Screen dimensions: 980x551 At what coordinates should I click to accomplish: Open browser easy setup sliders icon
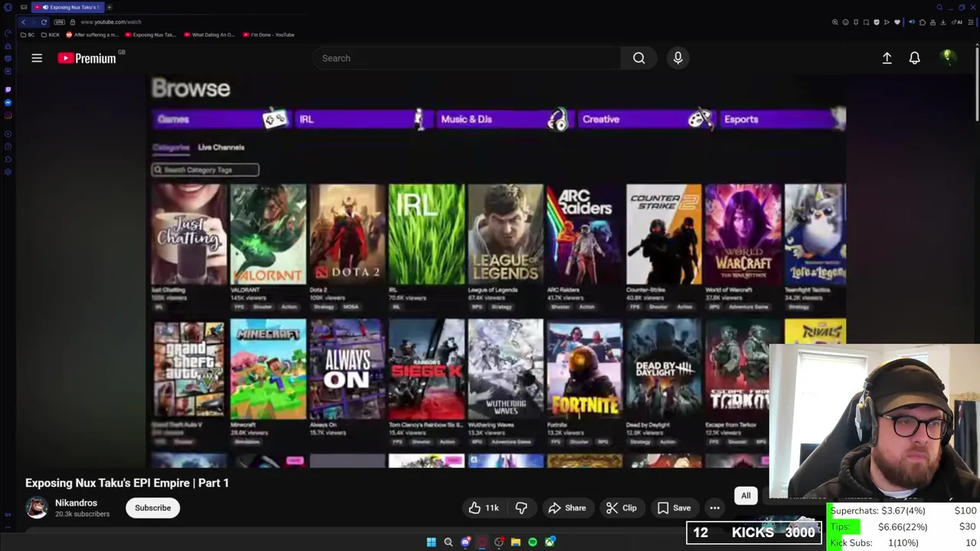click(970, 22)
